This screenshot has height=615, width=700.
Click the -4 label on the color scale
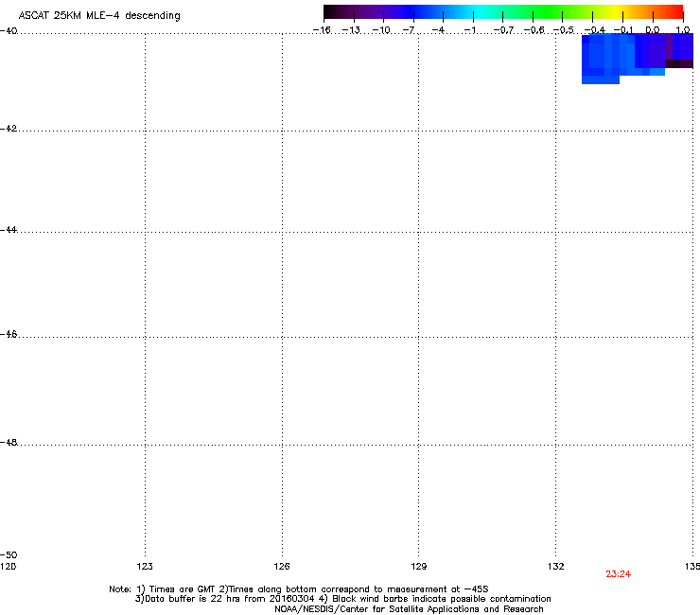pos(438,30)
